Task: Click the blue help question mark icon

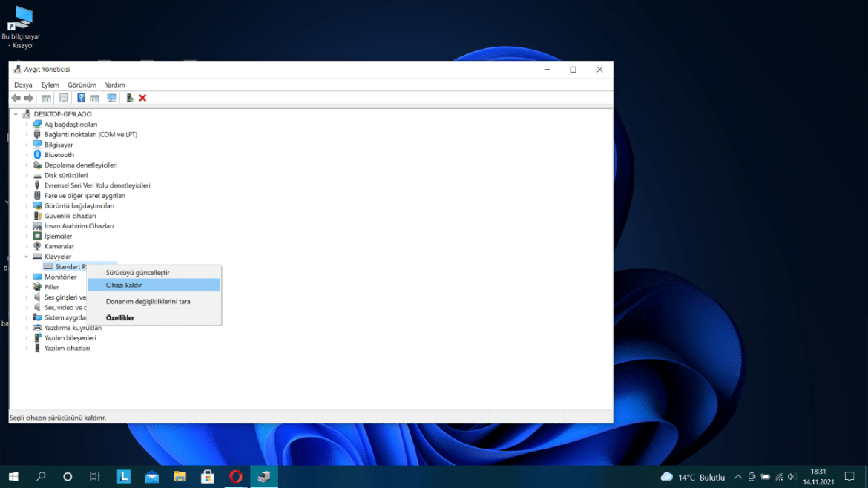Action: tap(81, 98)
